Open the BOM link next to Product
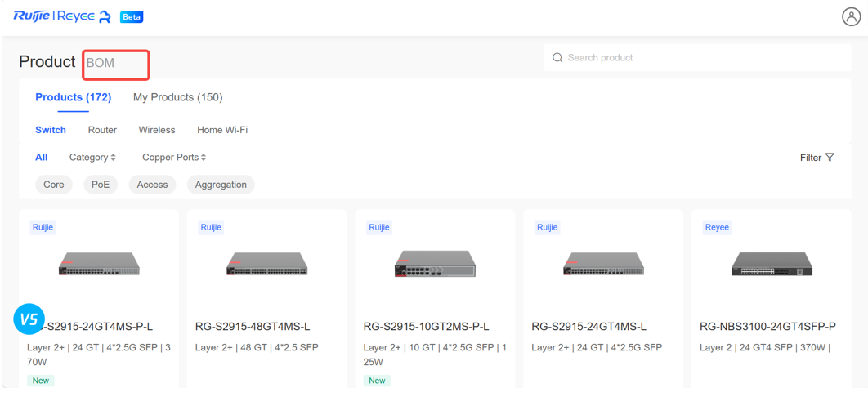The width and height of the screenshot is (868, 397). coord(101,63)
